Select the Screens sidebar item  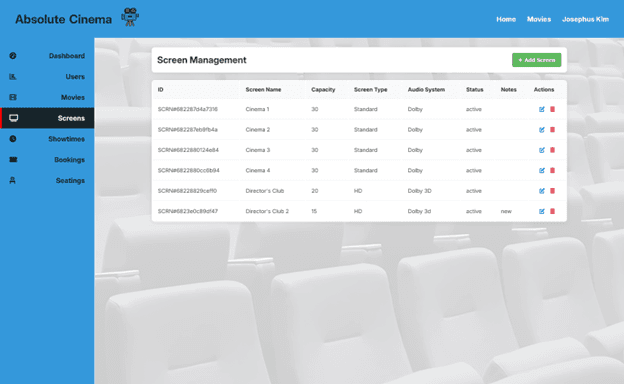(47, 118)
